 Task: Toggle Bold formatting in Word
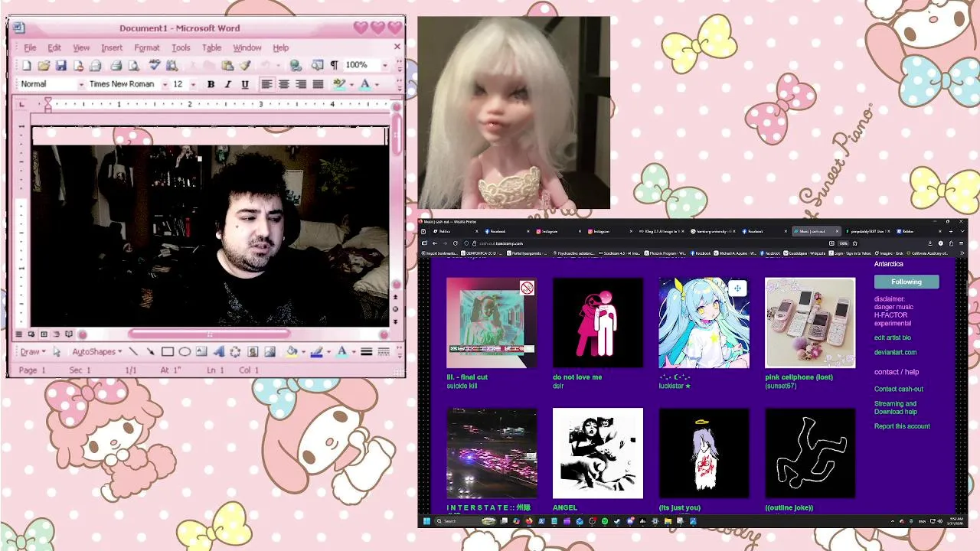(211, 84)
